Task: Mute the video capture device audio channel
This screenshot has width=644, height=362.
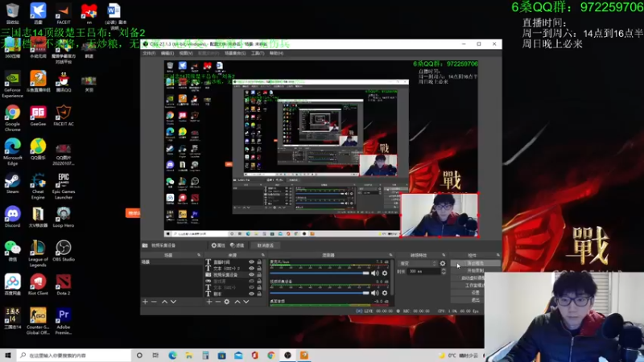Action: [375, 293]
